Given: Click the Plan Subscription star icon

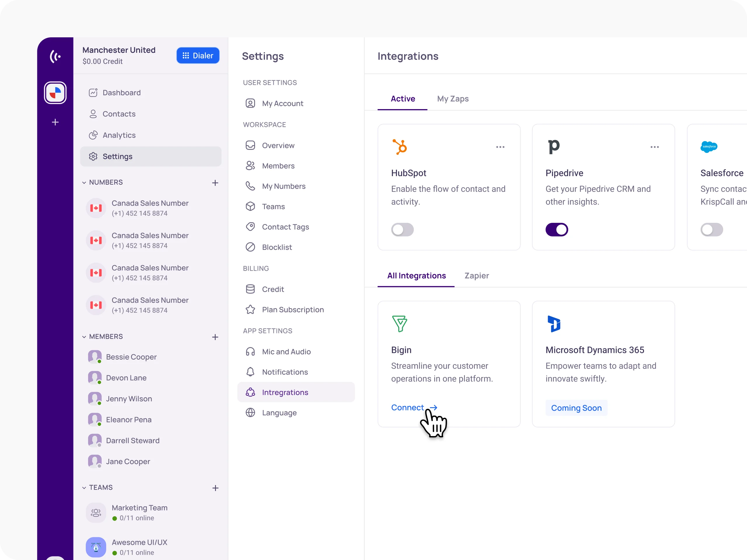Looking at the screenshot, I should [250, 309].
